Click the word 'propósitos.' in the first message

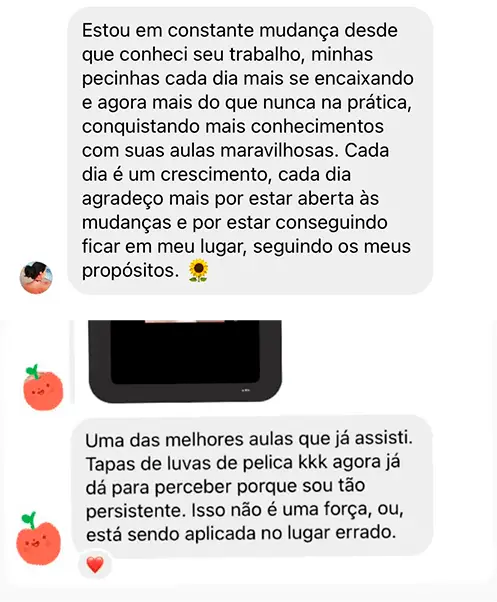(130, 271)
